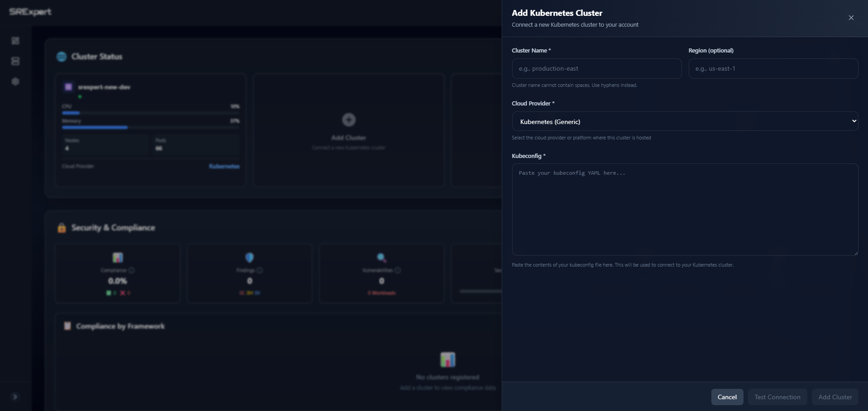The image size is (868, 411).
Task: Select the Dashboard grid icon in the sidebar
Action: [15, 41]
